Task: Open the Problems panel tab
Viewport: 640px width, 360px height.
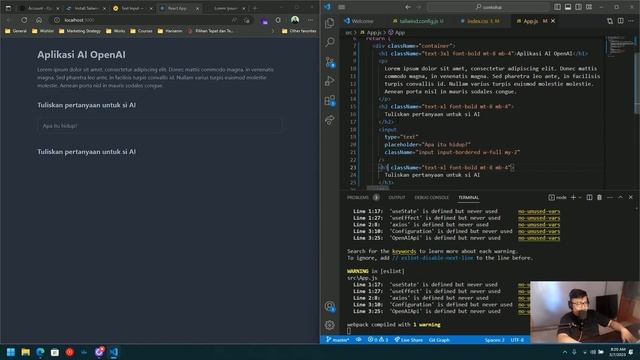Action: click(x=358, y=198)
